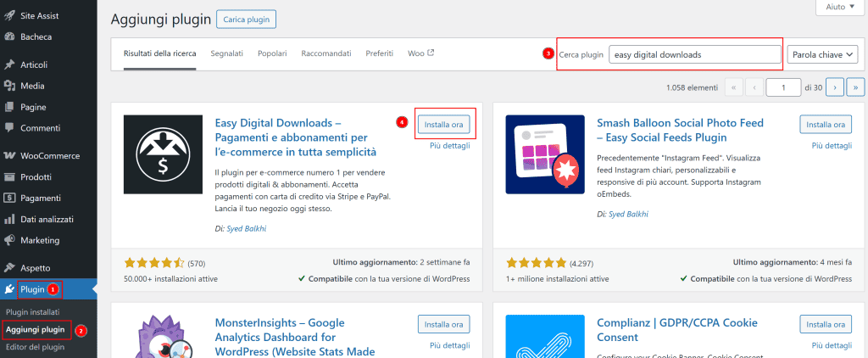Click the Commenti speech bubble icon
Screen dimensions: 868x358
pos(9,128)
